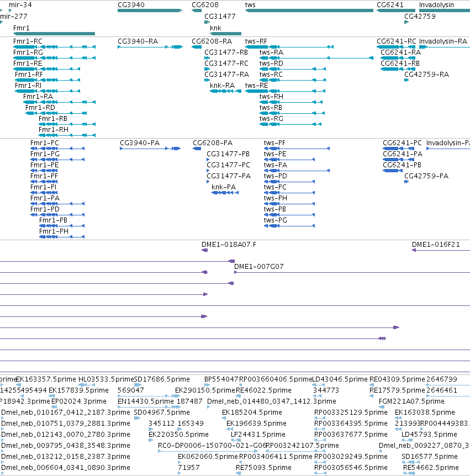Open protein CG42759-PA
This screenshot has width=470, height=476.
point(406,182)
